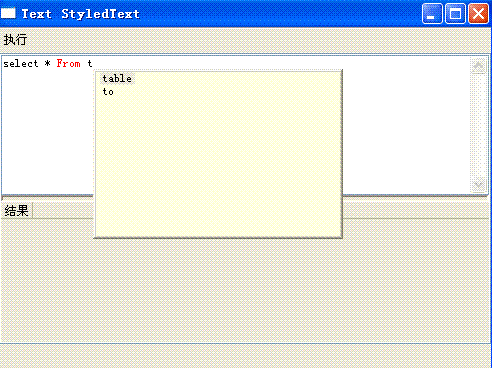This screenshot has height=368, width=492.
Task: Click the editor scrollbar up arrow
Action: coord(478,66)
